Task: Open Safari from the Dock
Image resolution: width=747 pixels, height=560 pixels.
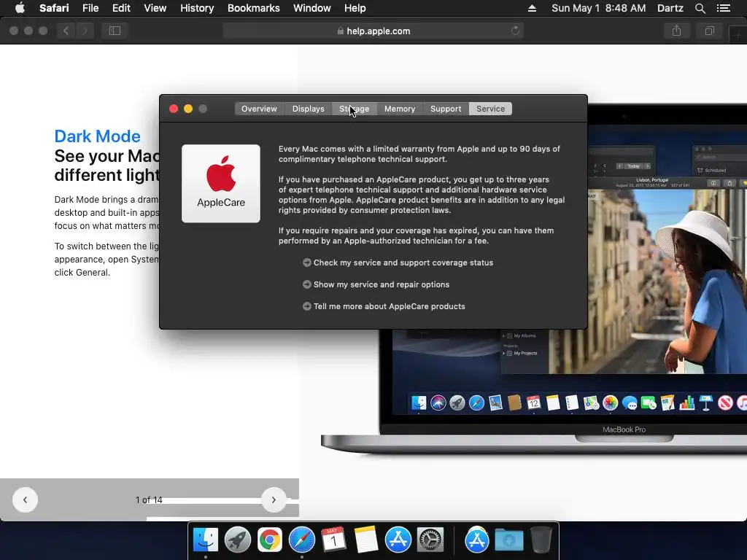Action: 301,540
